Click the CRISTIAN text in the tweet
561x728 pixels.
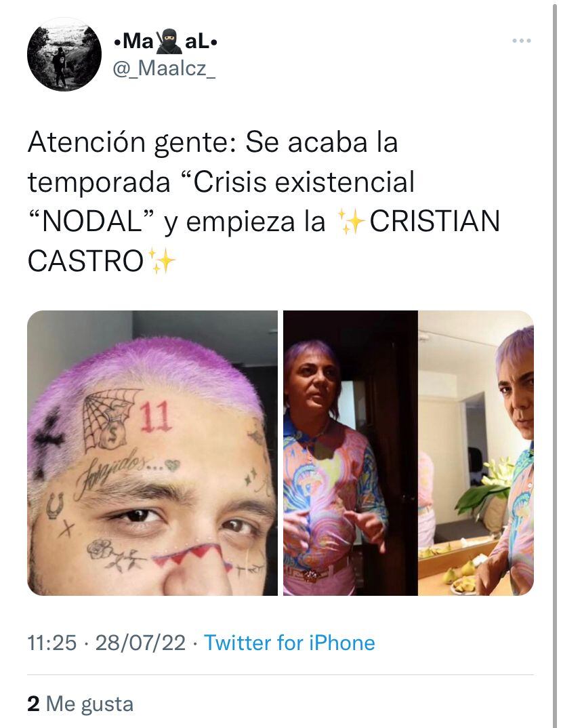[x=435, y=221]
